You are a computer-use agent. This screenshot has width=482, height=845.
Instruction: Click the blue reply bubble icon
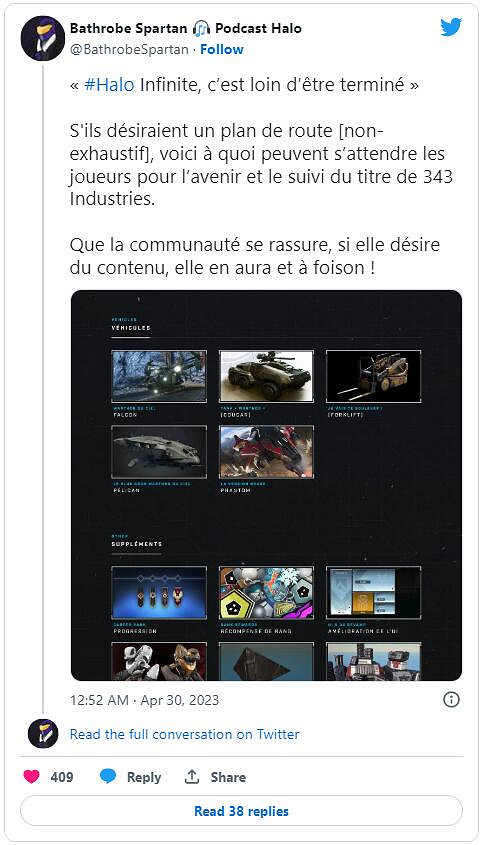[x=108, y=777]
